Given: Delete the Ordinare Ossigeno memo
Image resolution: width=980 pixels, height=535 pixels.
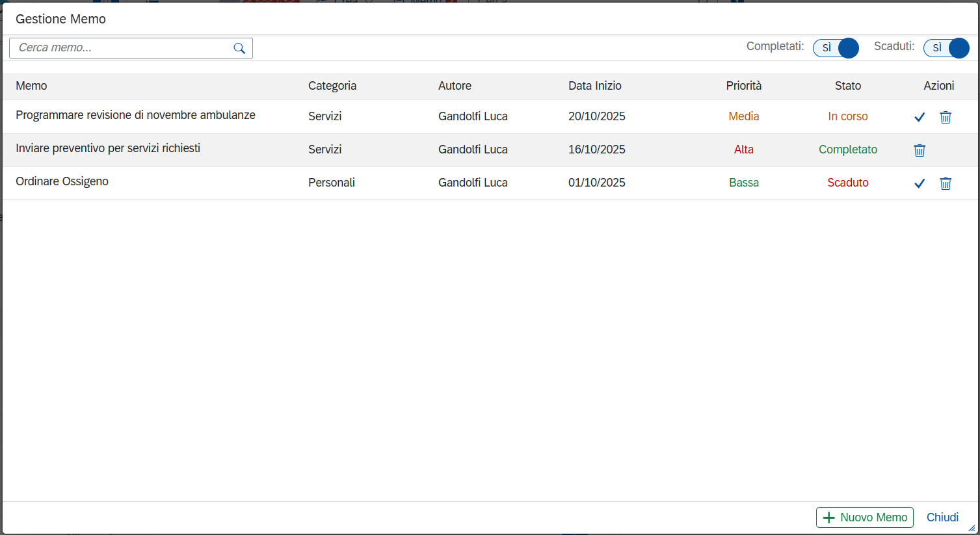Looking at the screenshot, I should [x=946, y=183].
